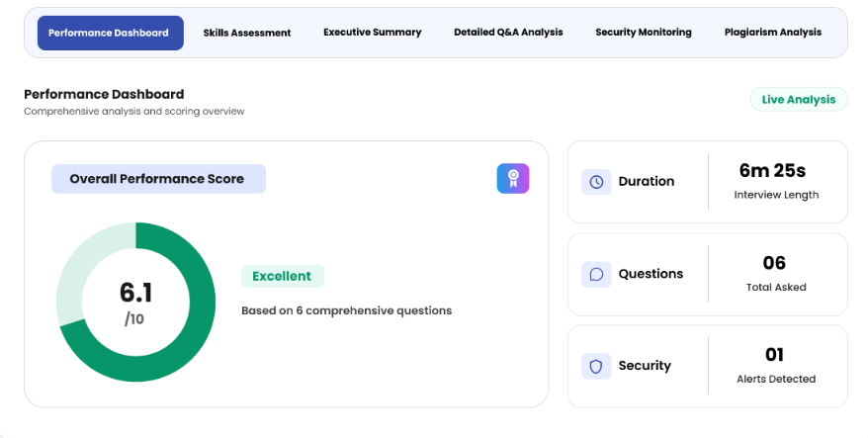The width and height of the screenshot is (868, 438).
Task: Click the 6.1 score in the chart
Action: coord(135,293)
